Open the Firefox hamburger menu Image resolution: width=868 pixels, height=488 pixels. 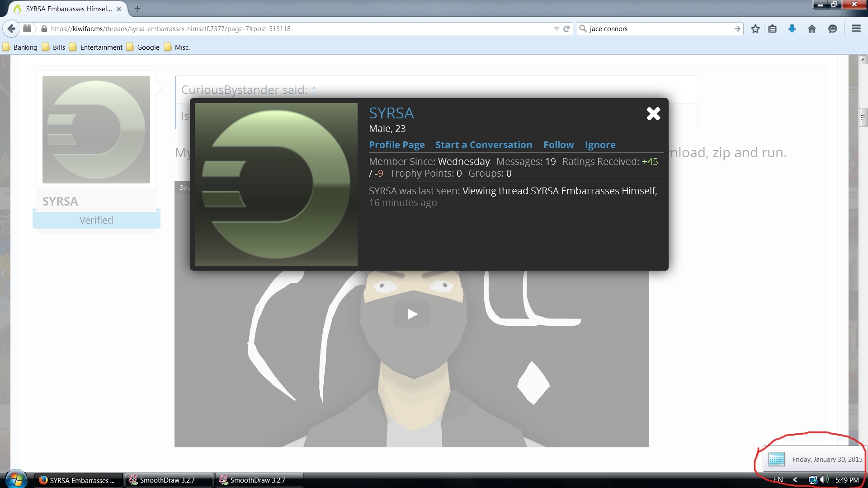pos(856,28)
